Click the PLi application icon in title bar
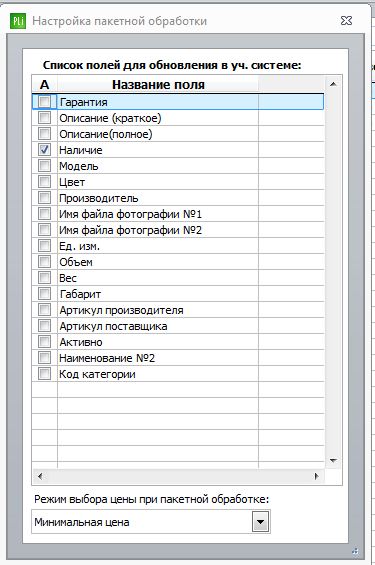This screenshot has width=375, height=565. (18, 21)
